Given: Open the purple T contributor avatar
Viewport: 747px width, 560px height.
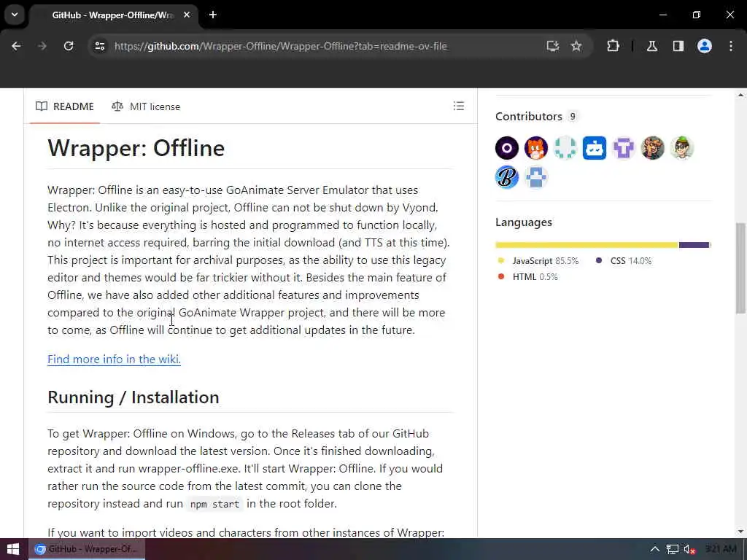Looking at the screenshot, I should 624,148.
